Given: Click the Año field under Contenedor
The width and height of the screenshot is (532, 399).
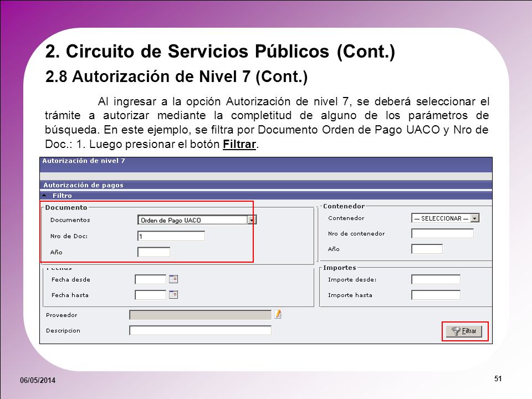Looking at the screenshot, I should tap(427, 249).
